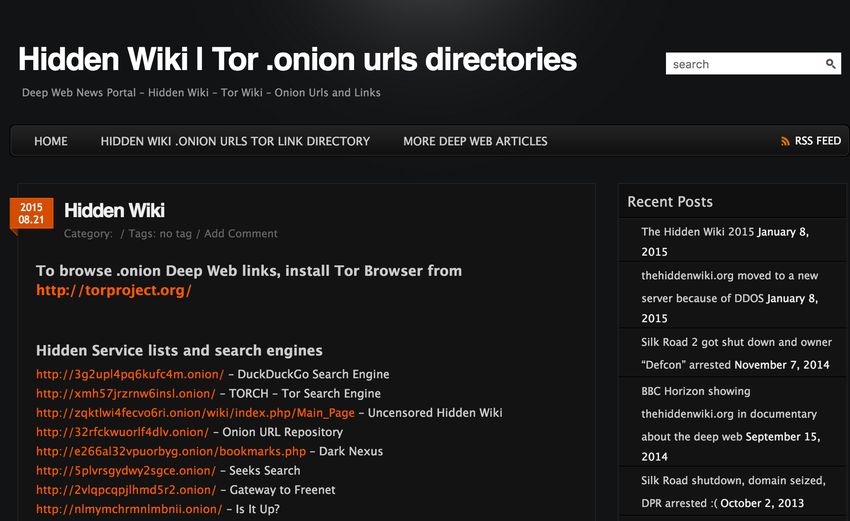
Task: Open the RSS FEED link
Action: point(817,141)
